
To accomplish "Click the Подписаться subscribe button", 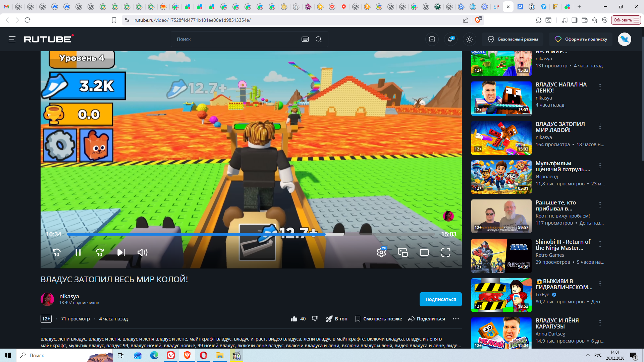I will pos(440,299).
